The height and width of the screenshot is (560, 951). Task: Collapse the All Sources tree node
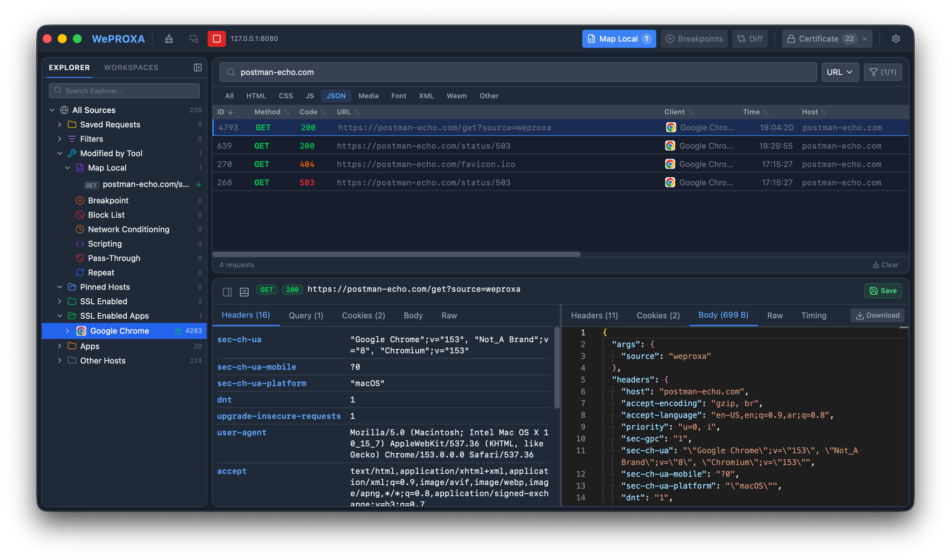(x=52, y=110)
